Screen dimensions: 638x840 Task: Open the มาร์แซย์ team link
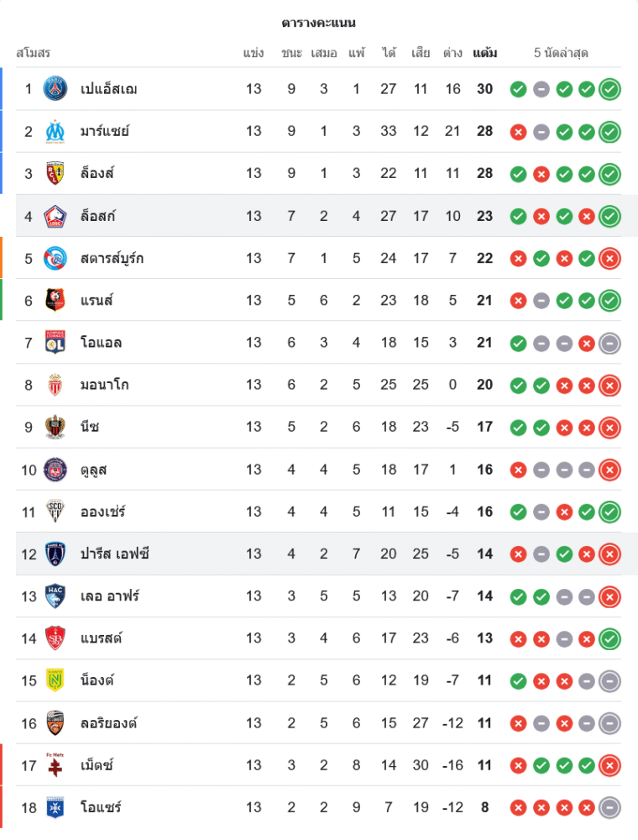click(x=105, y=131)
